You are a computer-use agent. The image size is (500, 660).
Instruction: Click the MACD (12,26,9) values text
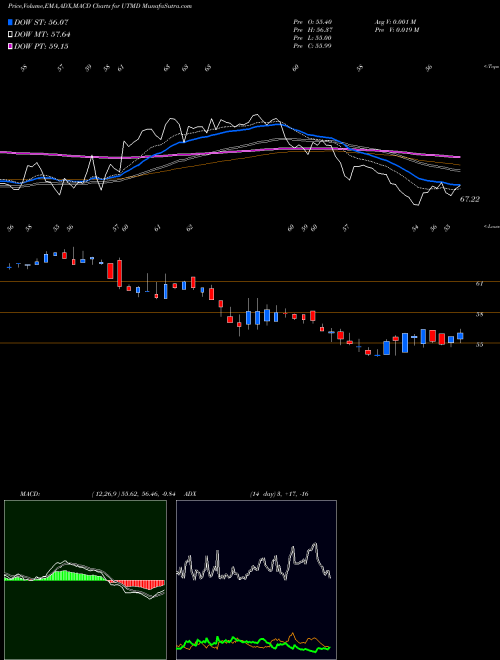point(136,494)
